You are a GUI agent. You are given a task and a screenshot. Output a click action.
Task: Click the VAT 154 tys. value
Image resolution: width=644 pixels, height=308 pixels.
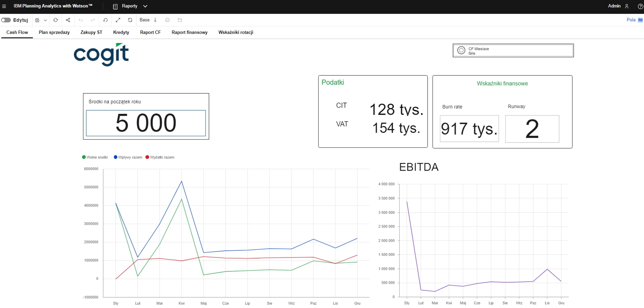pos(396,128)
